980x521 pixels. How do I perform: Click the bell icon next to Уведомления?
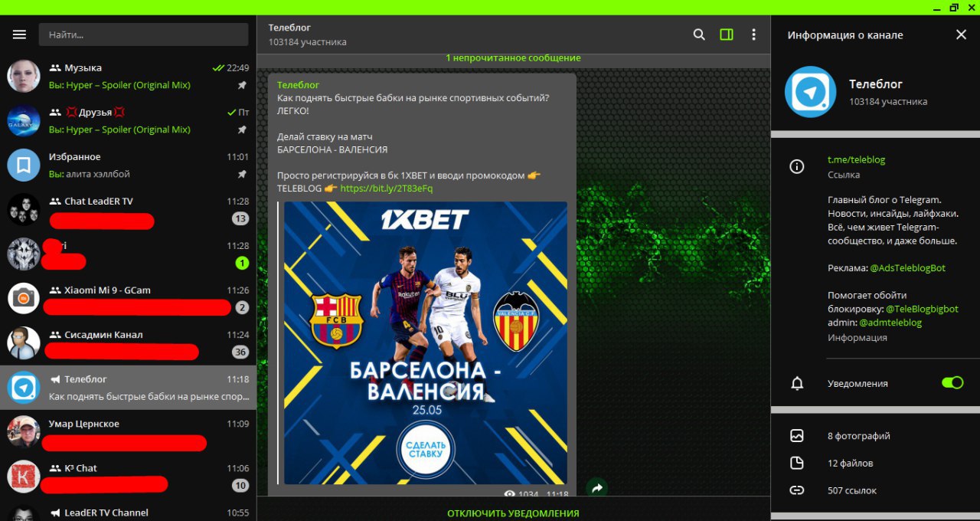pyautogui.click(x=797, y=383)
